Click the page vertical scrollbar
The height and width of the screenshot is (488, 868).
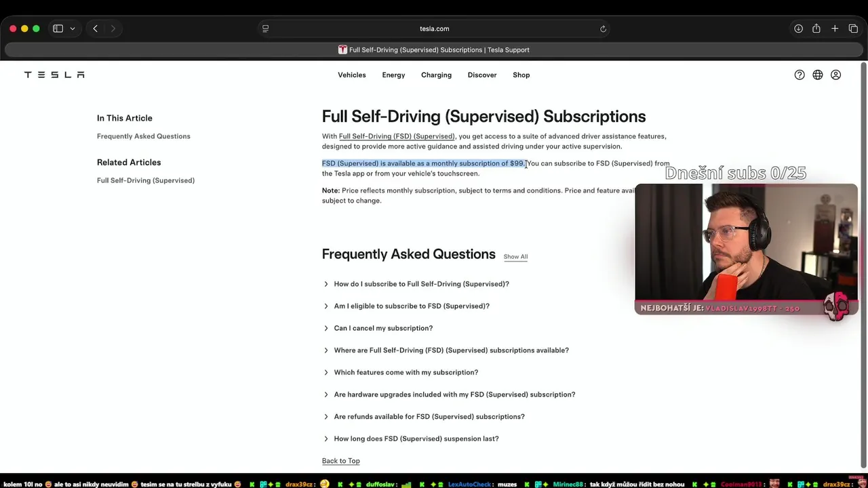(x=863, y=264)
